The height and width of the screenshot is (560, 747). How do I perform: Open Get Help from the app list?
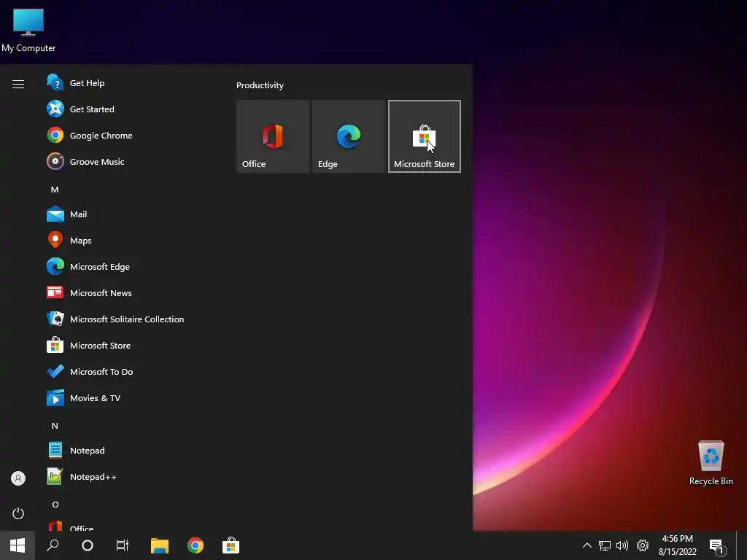[128, 83]
